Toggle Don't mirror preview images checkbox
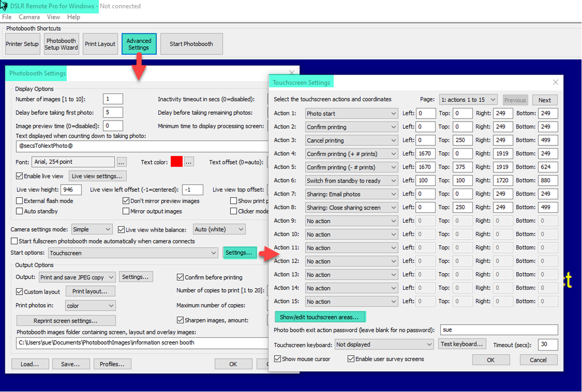Viewport: 582px width, 392px height. pyautogui.click(x=126, y=201)
